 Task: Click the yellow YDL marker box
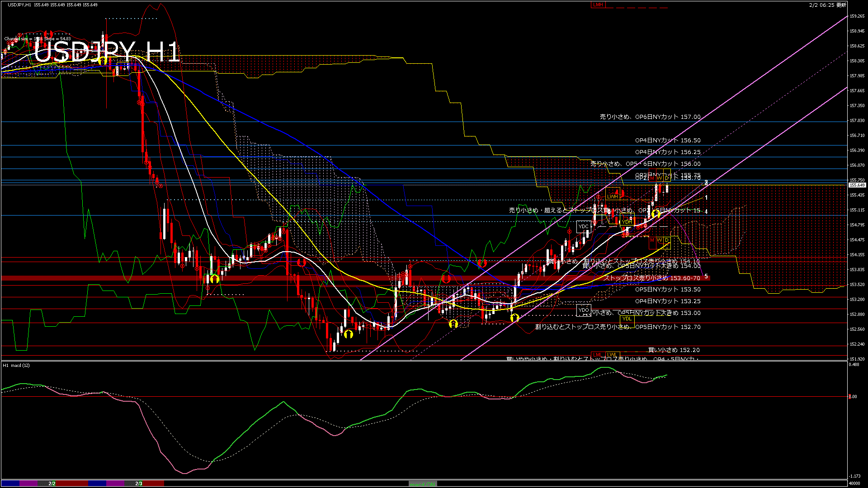point(627,319)
